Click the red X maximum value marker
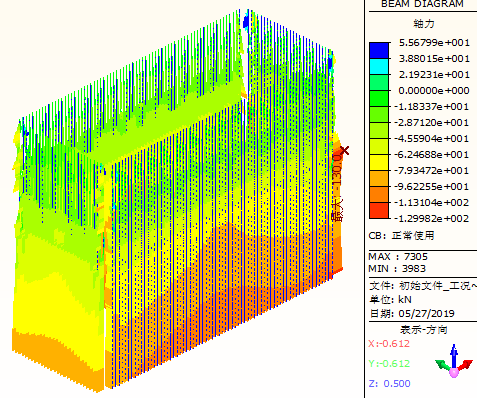The height and width of the screenshot is (398, 477). [x=345, y=151]
